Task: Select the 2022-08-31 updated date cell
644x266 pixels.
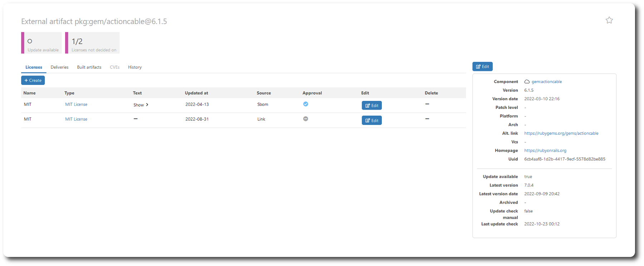Action: [197, 119]
